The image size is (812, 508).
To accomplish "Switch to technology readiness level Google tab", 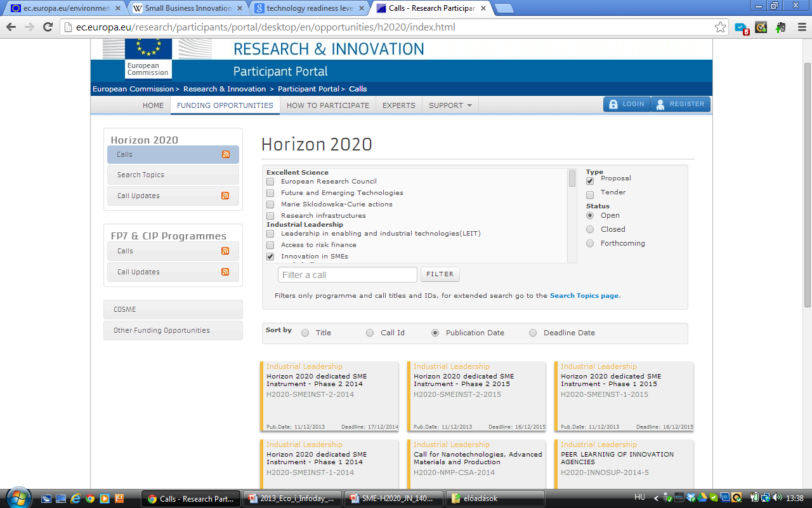I will click(x=310, y=9).
